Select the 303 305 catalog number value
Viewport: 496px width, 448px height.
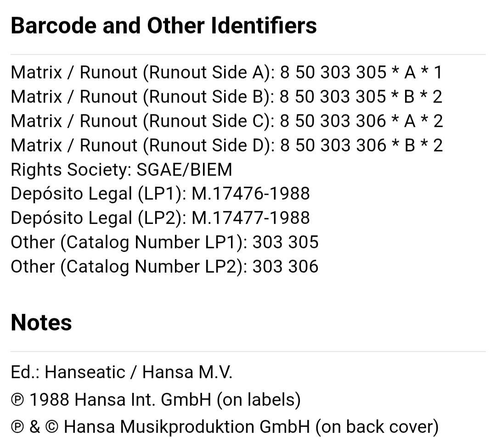click(285, 242)
